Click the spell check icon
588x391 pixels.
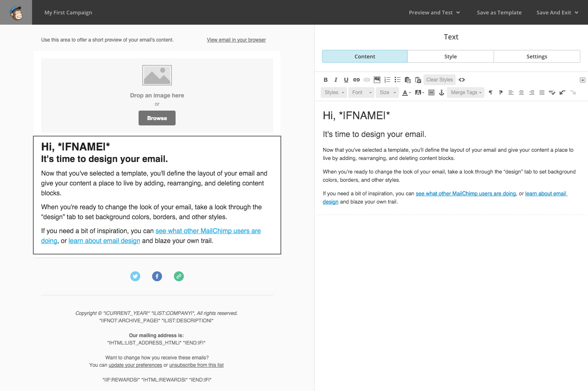(552, 93)
